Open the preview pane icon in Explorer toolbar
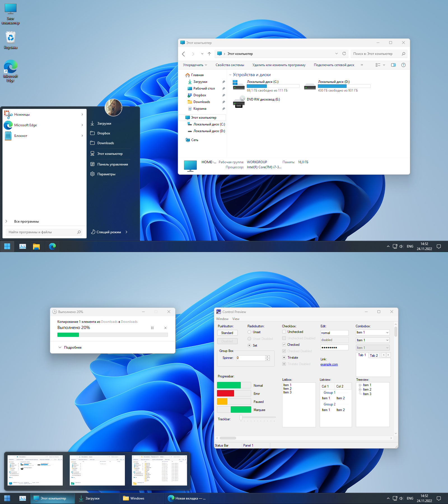The height and width of the screenshot is (504, 448). pos(393,65)
